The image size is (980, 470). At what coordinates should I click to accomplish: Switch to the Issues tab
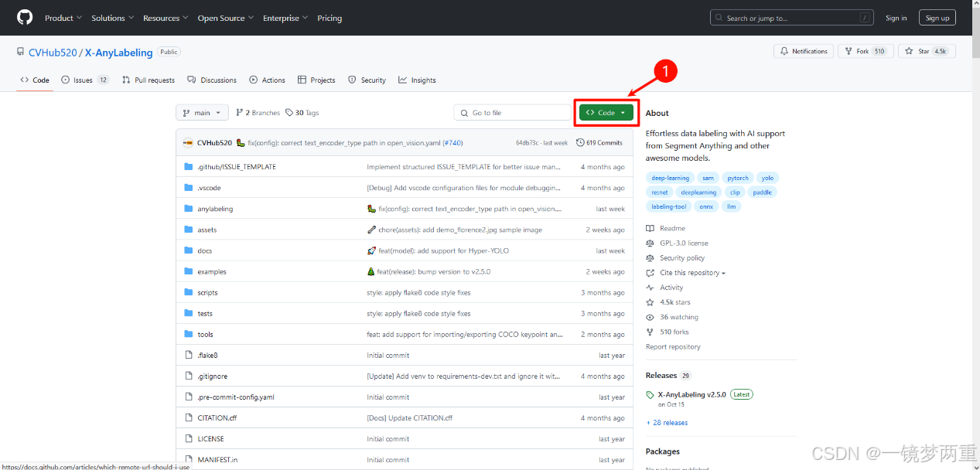coord(84,80)
